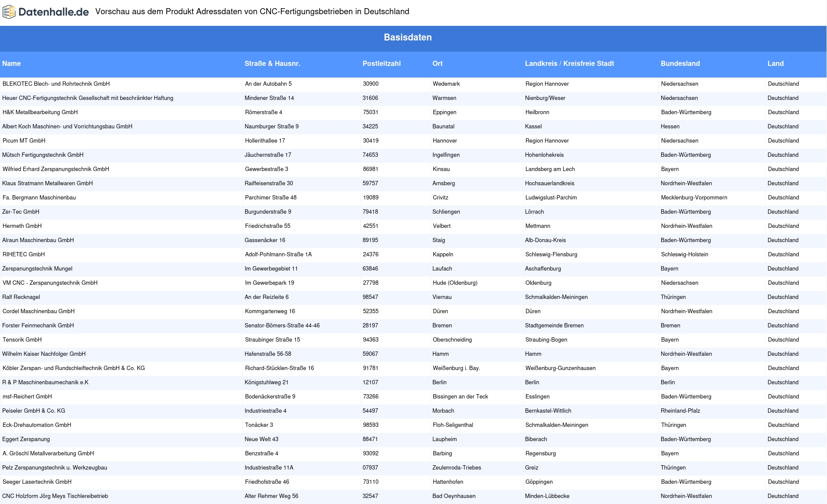827x504 pixels.
Task: Click the Picum MT GmbH name cell
Action: click(x=24, y=141)
